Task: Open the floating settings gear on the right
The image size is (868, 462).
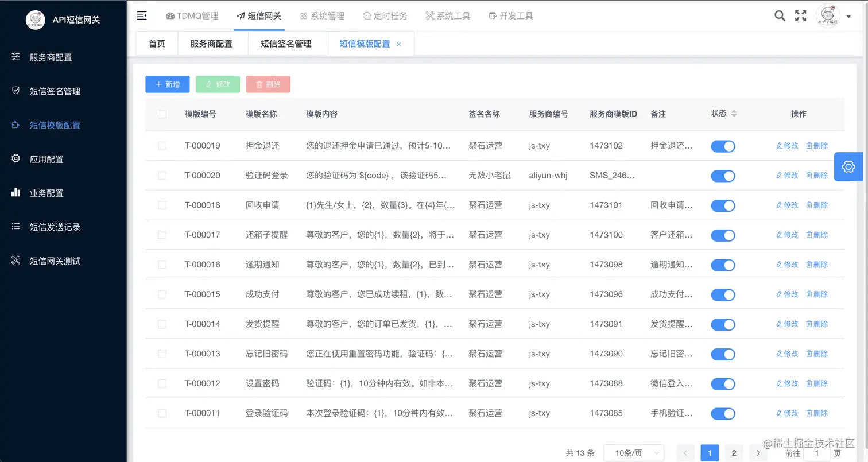Action: click(848, 166)
